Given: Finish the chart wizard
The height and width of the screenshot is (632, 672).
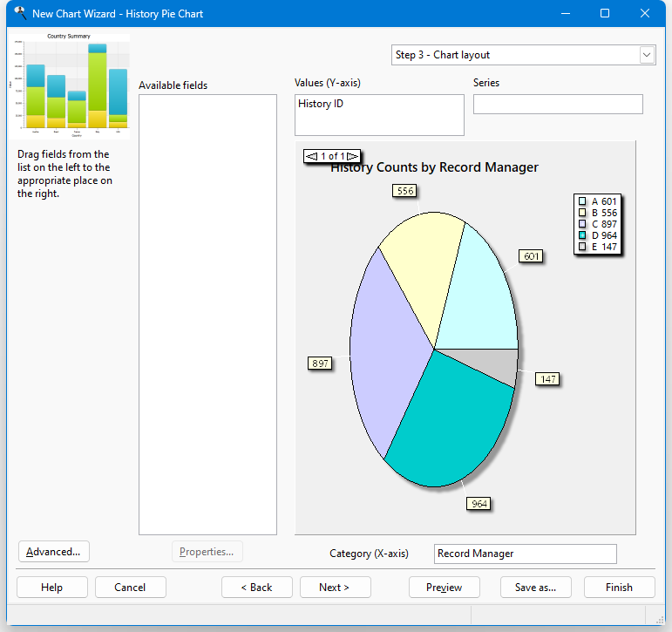Looking at the screenshot, I should (x=619, y=588).
